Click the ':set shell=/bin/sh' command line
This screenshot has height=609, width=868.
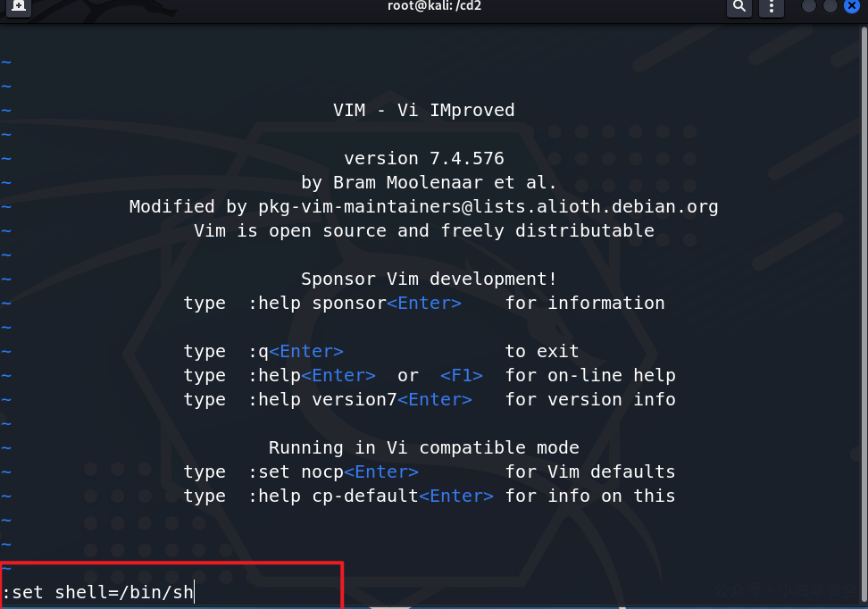[98, 592]
